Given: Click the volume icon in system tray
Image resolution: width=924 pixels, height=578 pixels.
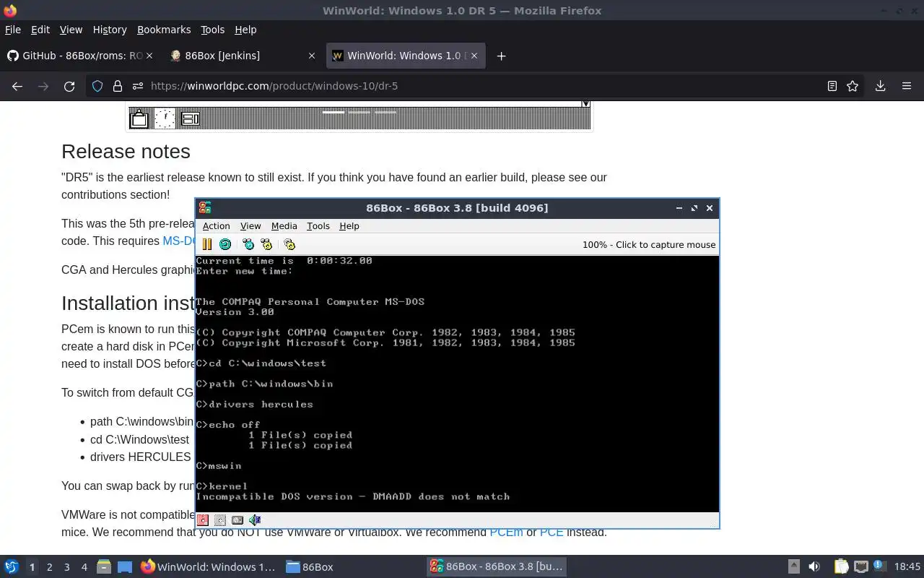Looking at the screenshot, I should [x=814, y=566].
